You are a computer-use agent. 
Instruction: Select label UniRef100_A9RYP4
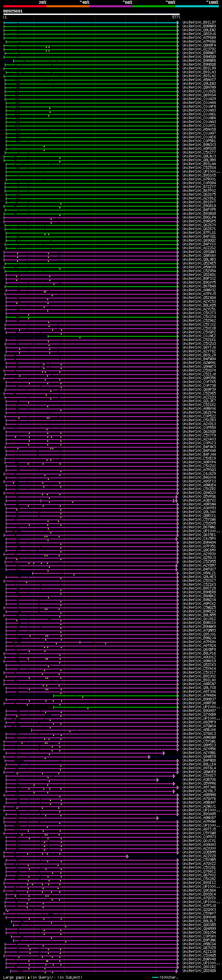[x=199, y=462]
